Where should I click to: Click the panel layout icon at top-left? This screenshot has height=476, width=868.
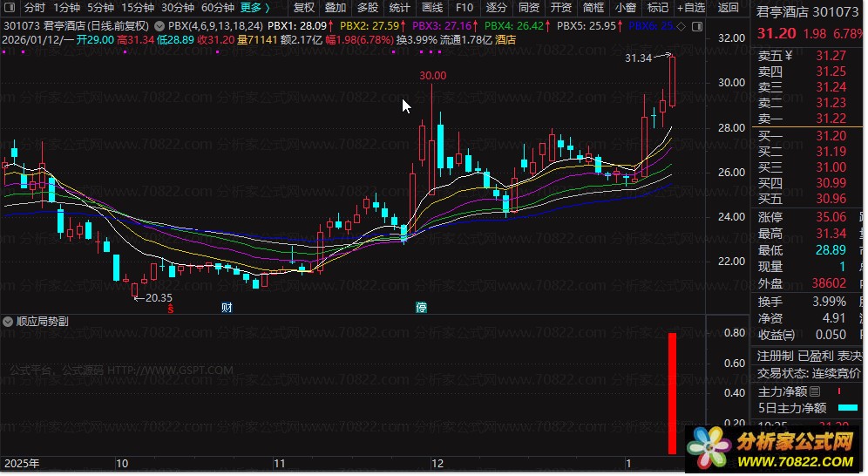click(x=10, y=8)
